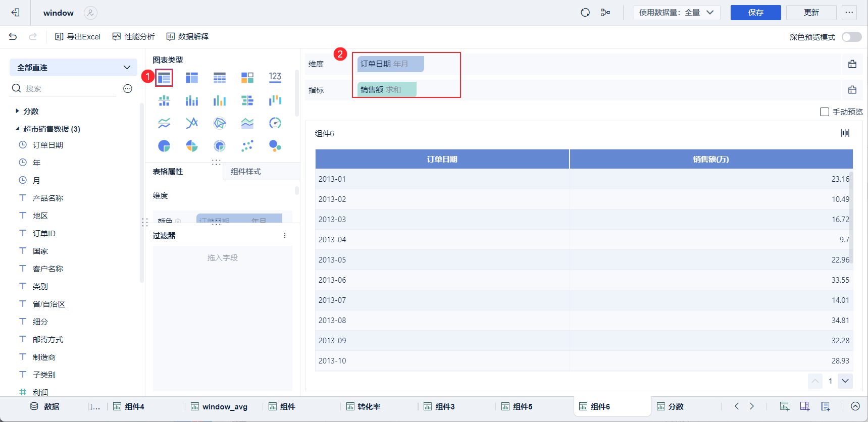Select the detail table chart type
This screenshot has height=422, width=868.
[220, 78]
